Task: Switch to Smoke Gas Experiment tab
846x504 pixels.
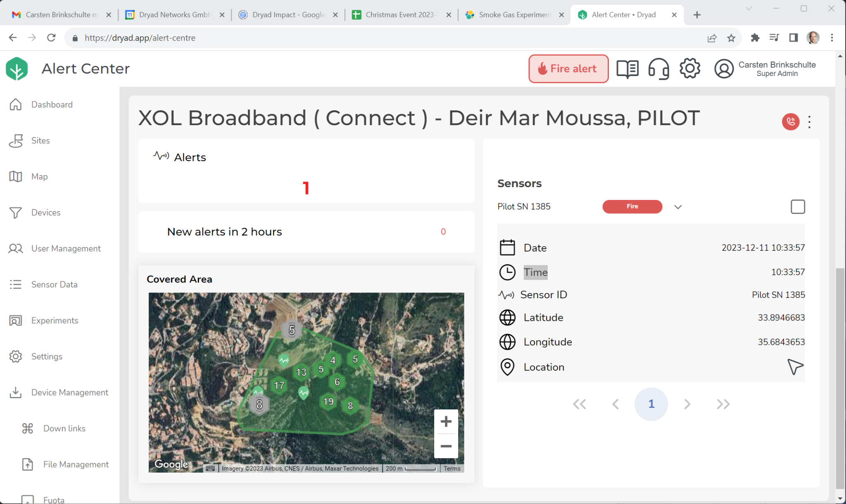Action: point(514,15)
